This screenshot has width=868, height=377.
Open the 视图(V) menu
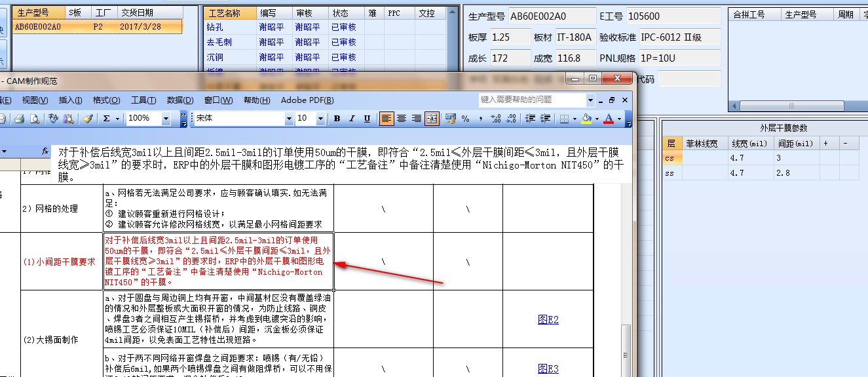pyautogui.click(x=35, y=100)
